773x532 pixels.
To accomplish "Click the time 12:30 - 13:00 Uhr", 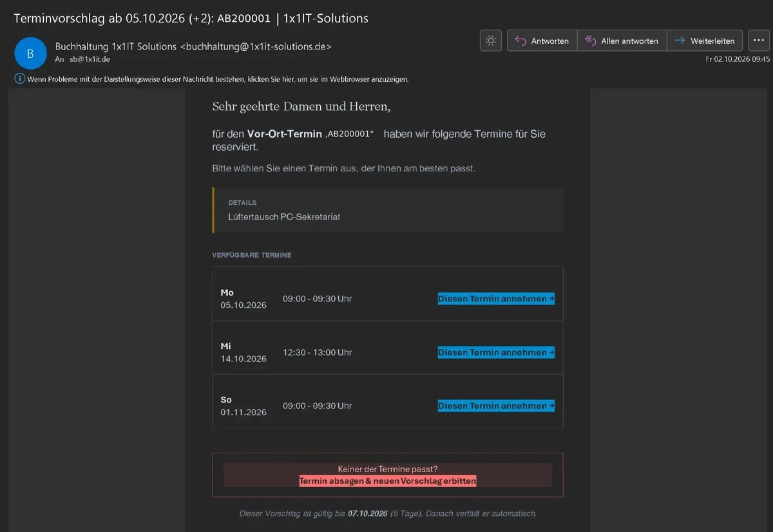I will pyautogui.click(x=317, y=352).
